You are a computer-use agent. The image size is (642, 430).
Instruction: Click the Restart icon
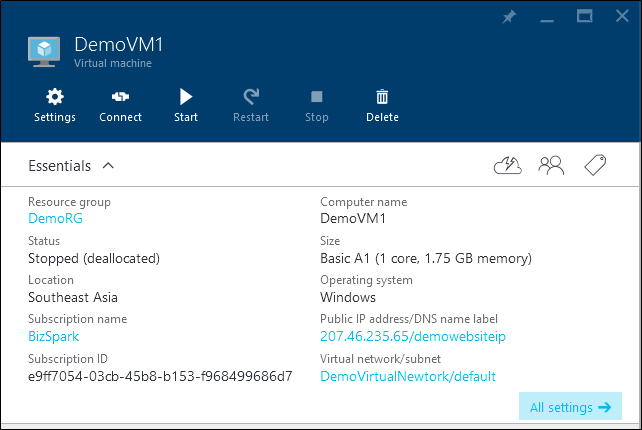pyautogui.click(x=251, y=97)
